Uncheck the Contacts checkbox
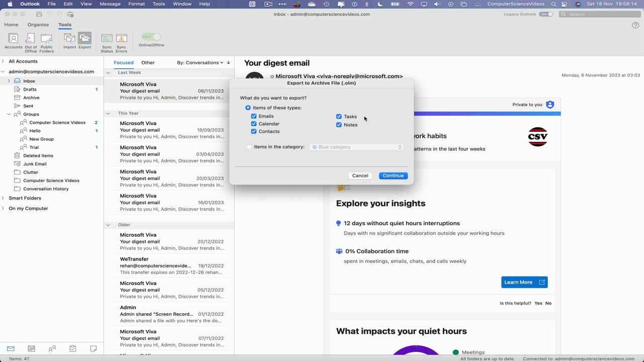This screenshot has width=644, height=362. (254, 131)
